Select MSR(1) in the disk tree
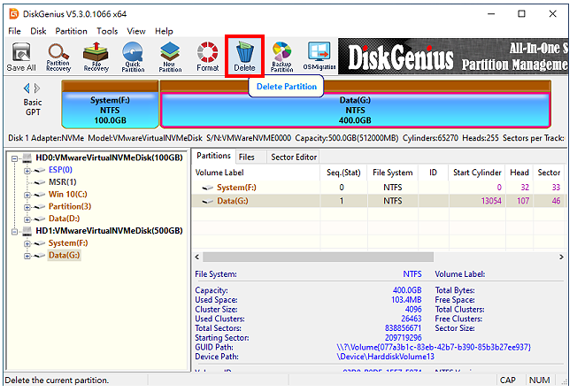 tap(62, 182)
